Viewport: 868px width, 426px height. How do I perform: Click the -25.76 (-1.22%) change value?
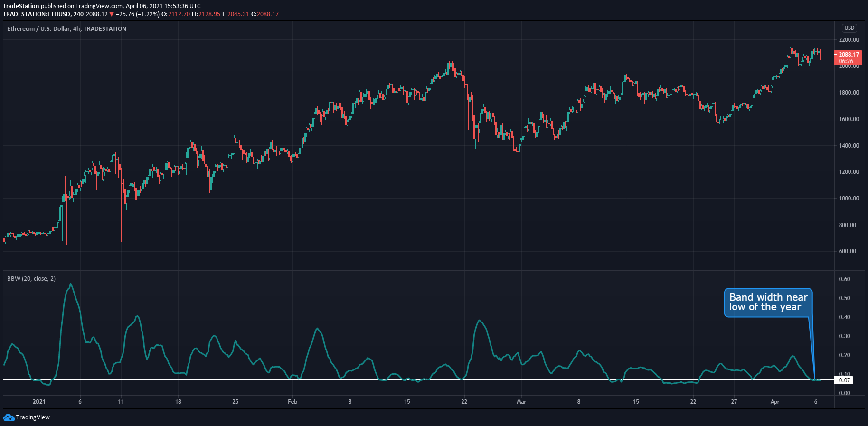tap(138, 14)
